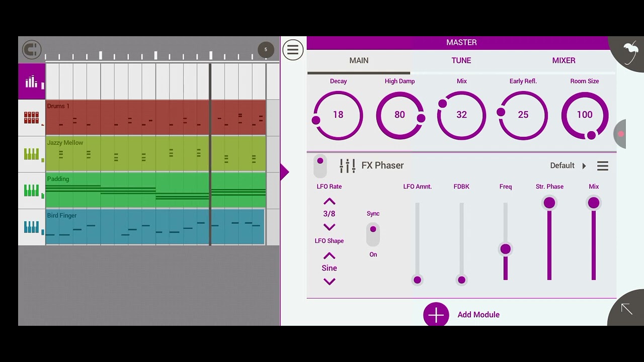Open the FX Phaser module options menu
The height and width of the screenshot is (362, 644).
(x=602, y=166)
